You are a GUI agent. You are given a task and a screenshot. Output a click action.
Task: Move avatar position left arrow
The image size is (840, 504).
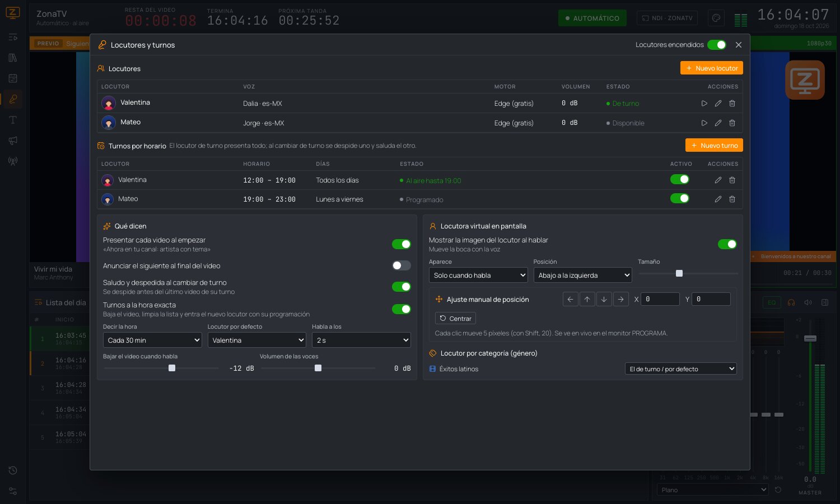coord(570,299)
